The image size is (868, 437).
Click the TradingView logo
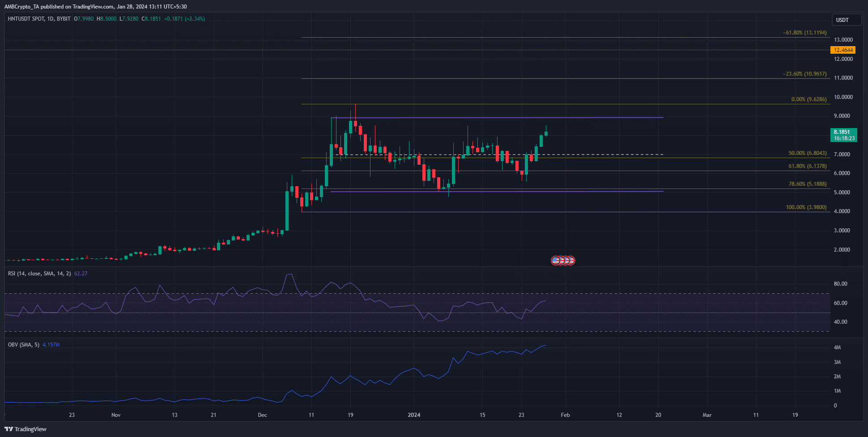(26, 429)
